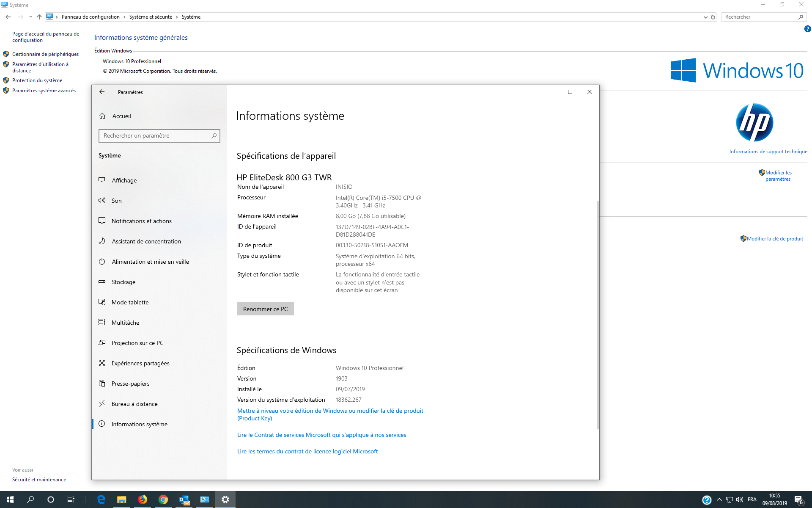This screenshot has width=812, height=508.
Task: Open Contrat de services Microsoft link
Action: (321, 435)
